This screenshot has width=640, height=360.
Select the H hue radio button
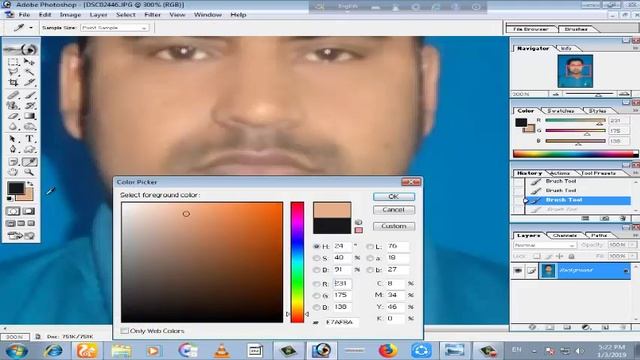[316, 247]
